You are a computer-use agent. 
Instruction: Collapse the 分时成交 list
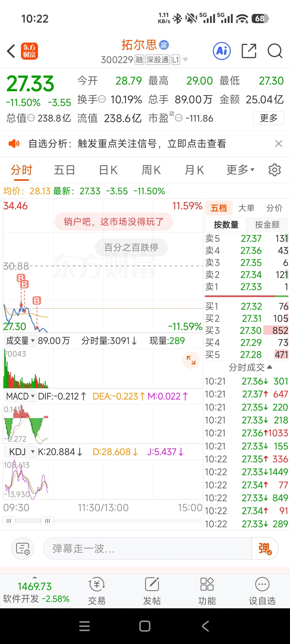pyautogui.click(x=251, y=367)
